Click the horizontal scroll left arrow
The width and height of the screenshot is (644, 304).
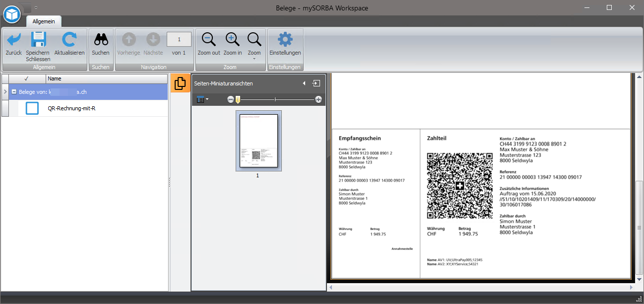[330, 287]
